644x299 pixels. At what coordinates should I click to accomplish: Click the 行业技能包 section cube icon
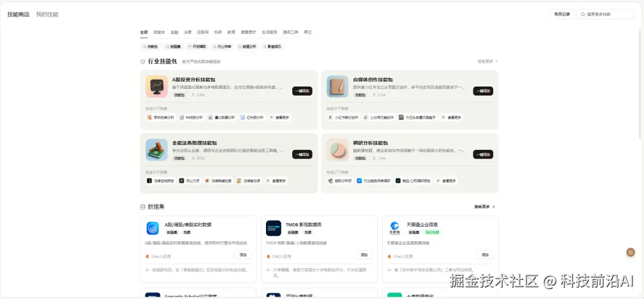(143, 61)
